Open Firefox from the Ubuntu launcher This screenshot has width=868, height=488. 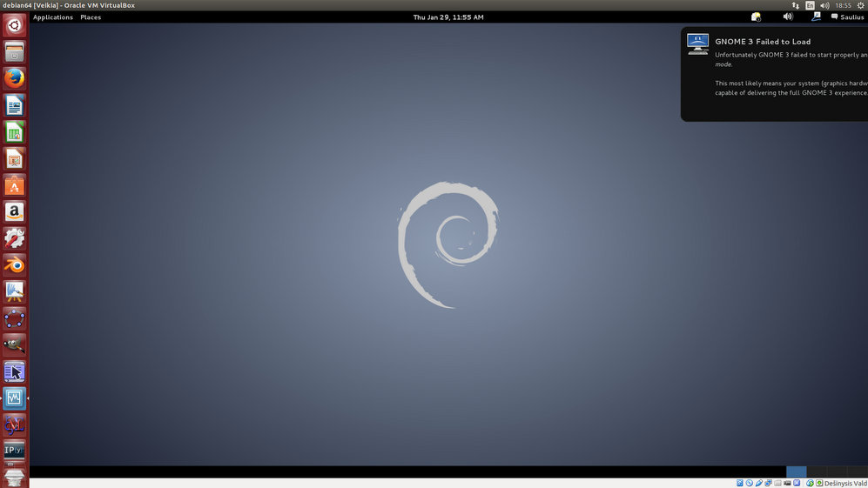point(14,78)
